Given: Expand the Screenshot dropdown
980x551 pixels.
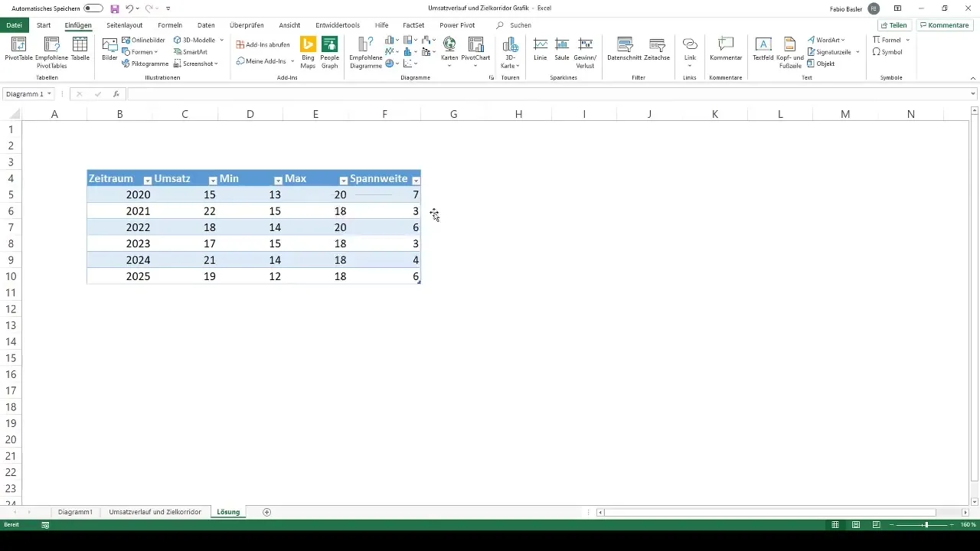Looking at the screenshot, I should pos(217,64).
